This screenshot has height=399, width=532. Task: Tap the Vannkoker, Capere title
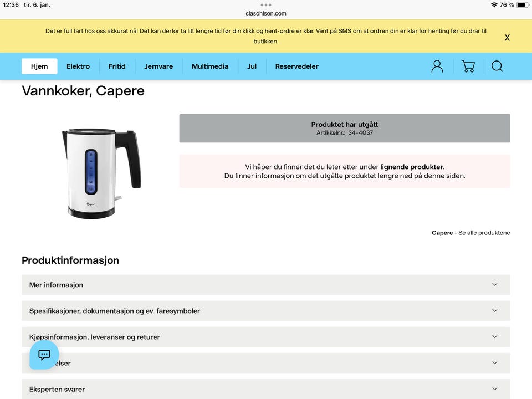click(x=83, y=91)
